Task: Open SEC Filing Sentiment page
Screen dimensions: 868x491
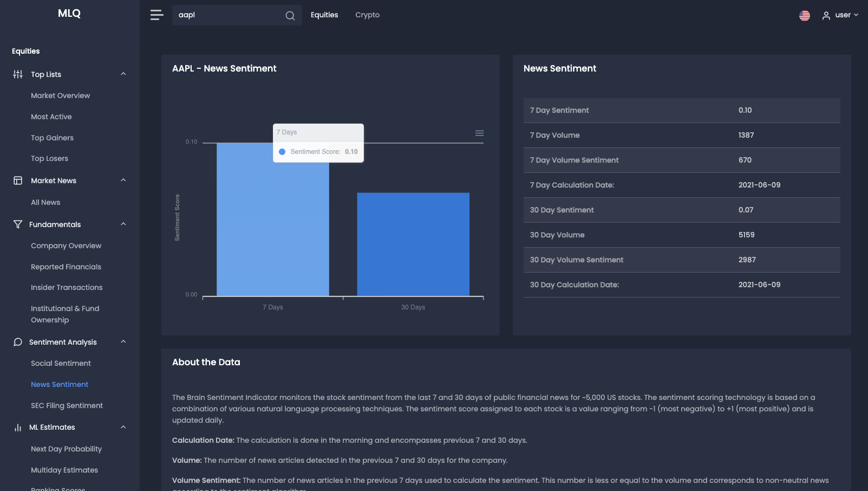Action: (x=67, y=405)
